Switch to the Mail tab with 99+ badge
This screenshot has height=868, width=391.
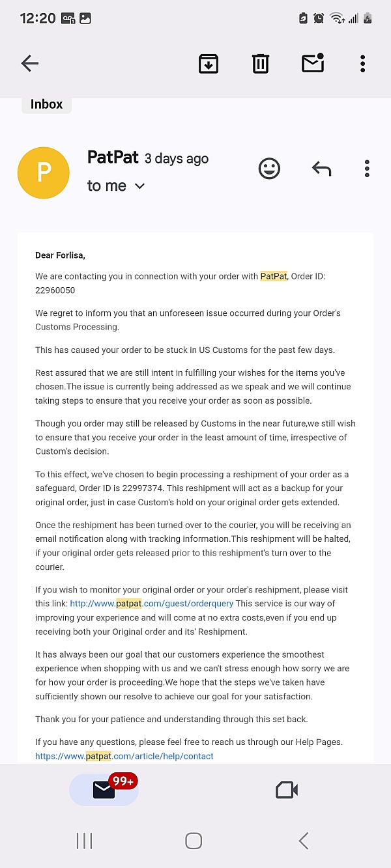pyautogui.click(x=104, y=790)
